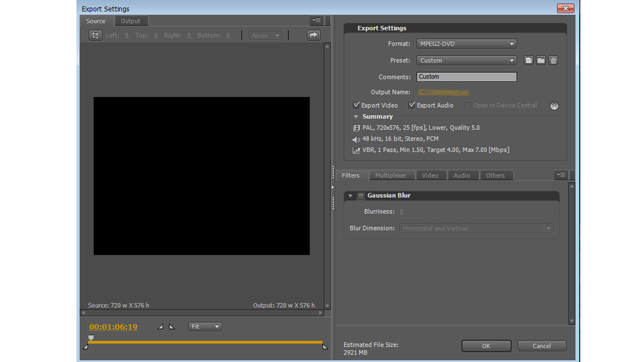Enable the Gaussian Blur checkbox
This screenshot has width=644, height=362.
click(361, 196)
